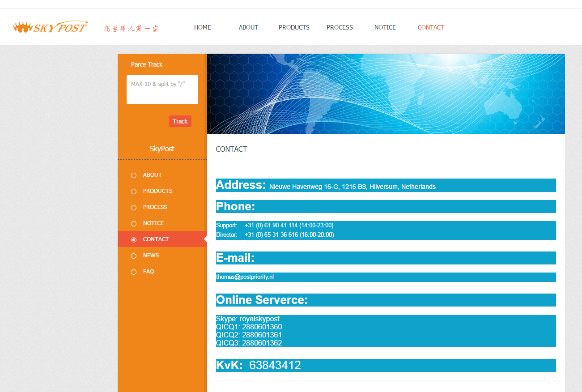Select the FAQ sidebar radio bullet
This screenshot has height=392, width=582.
click(134, 272)
